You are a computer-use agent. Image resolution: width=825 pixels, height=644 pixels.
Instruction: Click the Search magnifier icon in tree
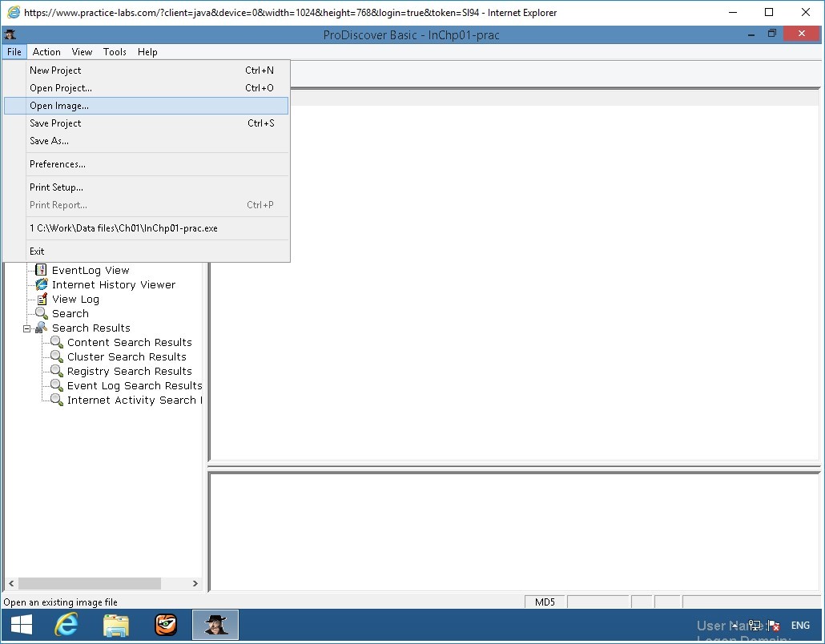click(x=42, y=313)
